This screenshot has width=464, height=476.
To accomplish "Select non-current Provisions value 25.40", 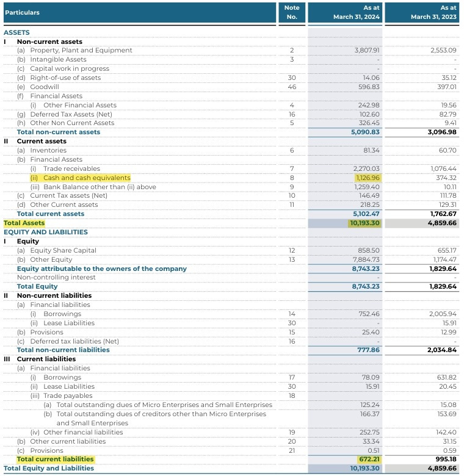I will pyautogui.click(x=371, y=332).
